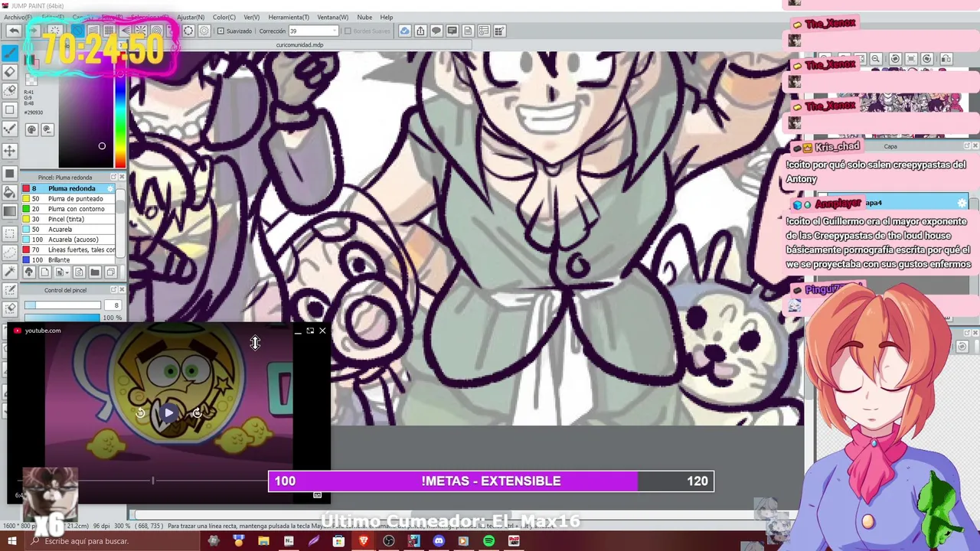Click the duplicate brush icon
980x551 pixels.
[x=111, y=272]
